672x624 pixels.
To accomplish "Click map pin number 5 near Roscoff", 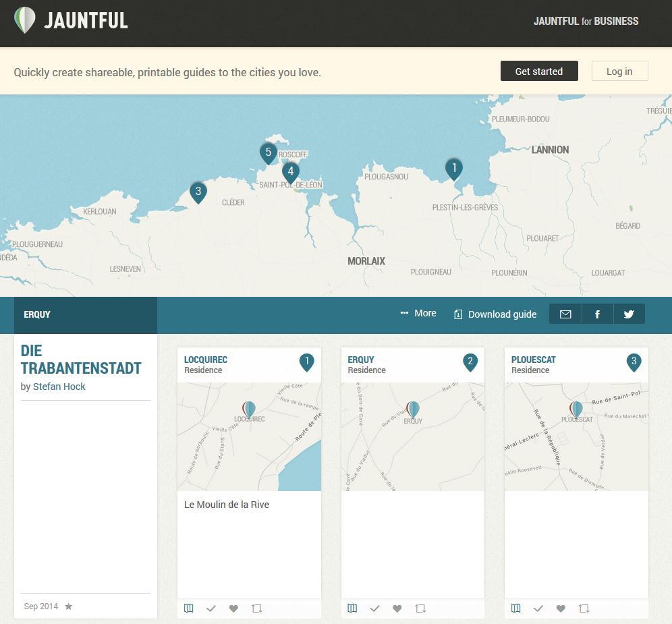I will pos(268,152).
